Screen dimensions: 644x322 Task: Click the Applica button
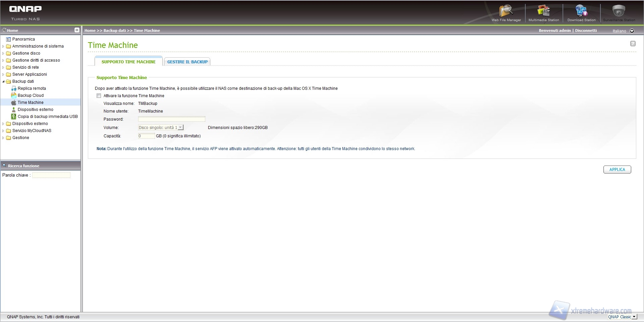[617, 170]
